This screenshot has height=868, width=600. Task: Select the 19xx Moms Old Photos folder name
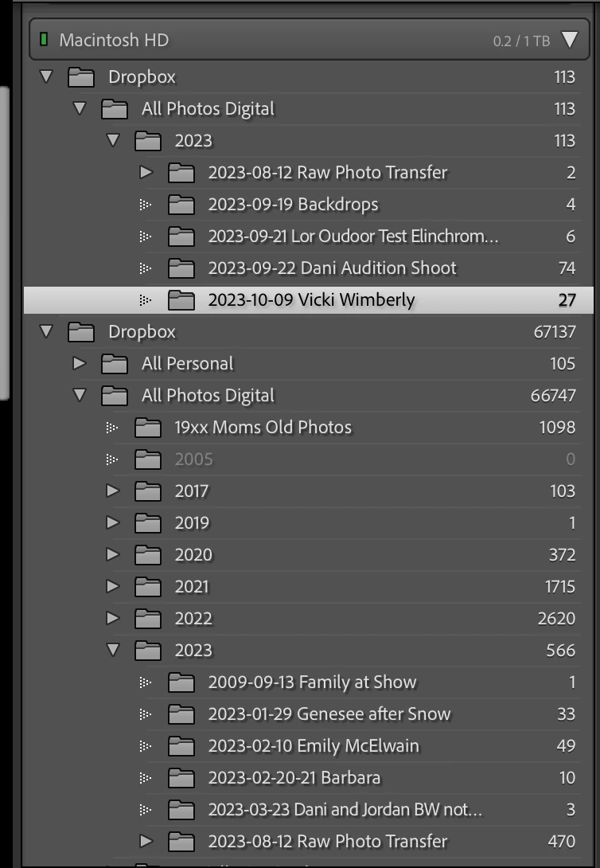pyautogui.click(x=263, y=428)
